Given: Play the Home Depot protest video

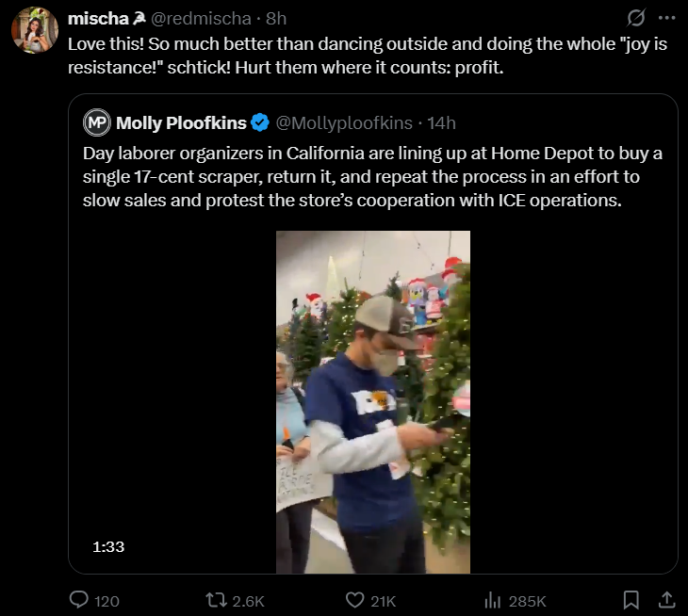Looking at the screenshot, I should (x=373, y=402).
